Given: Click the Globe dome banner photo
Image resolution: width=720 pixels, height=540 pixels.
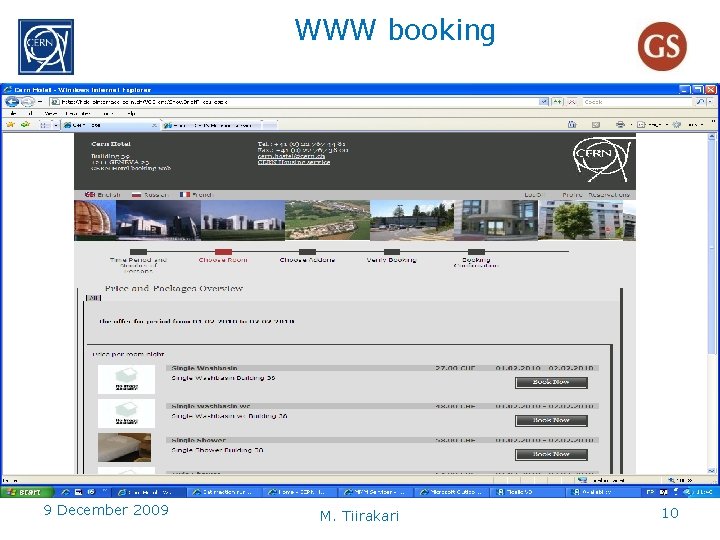Looking at the screenshot, I should 95,220.
